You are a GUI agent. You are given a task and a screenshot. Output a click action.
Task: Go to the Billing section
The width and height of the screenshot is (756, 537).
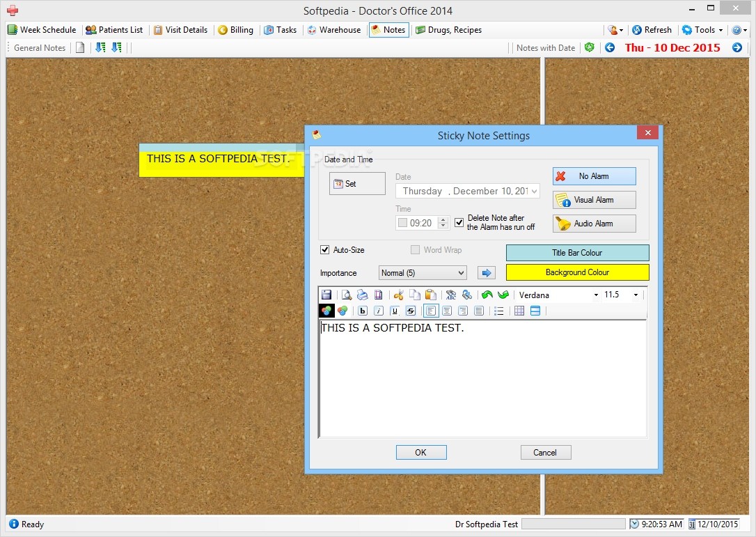point(236,30)
